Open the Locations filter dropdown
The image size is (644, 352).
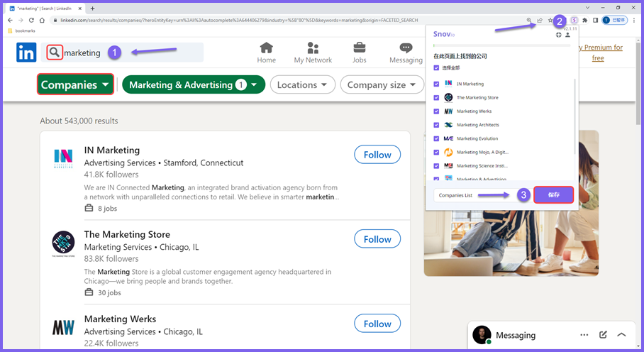302,84
